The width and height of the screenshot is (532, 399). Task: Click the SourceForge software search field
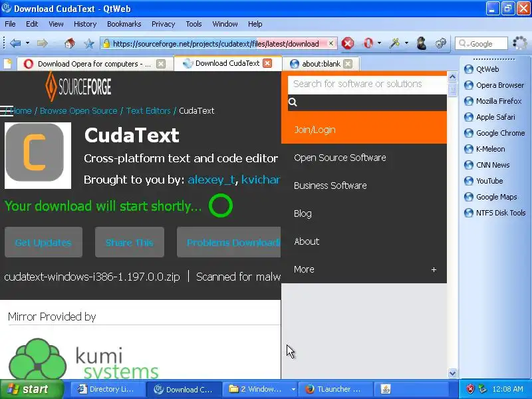click(x=367, y=84)
